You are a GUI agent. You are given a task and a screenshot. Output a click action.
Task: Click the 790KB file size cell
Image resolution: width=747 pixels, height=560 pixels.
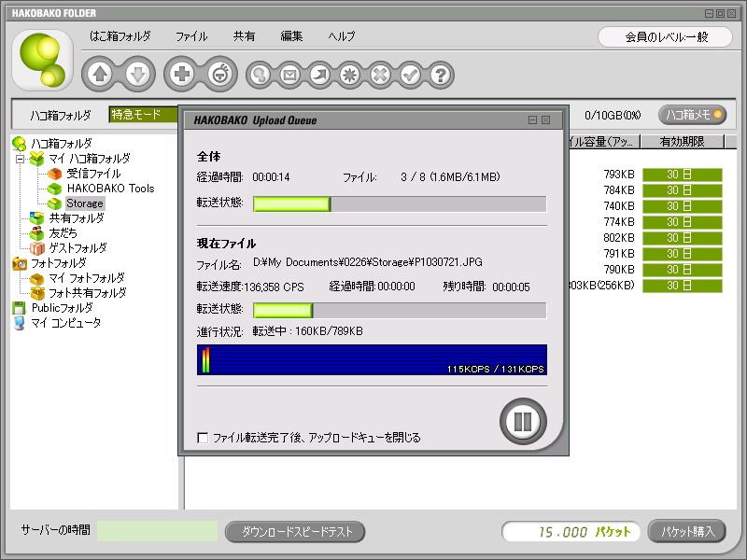[x=619, y=270]
